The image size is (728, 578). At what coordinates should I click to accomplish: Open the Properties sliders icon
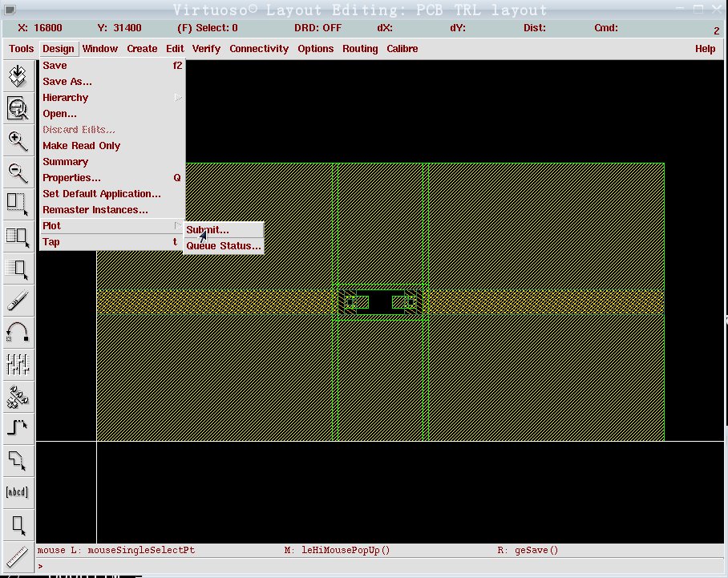(18, 365)
